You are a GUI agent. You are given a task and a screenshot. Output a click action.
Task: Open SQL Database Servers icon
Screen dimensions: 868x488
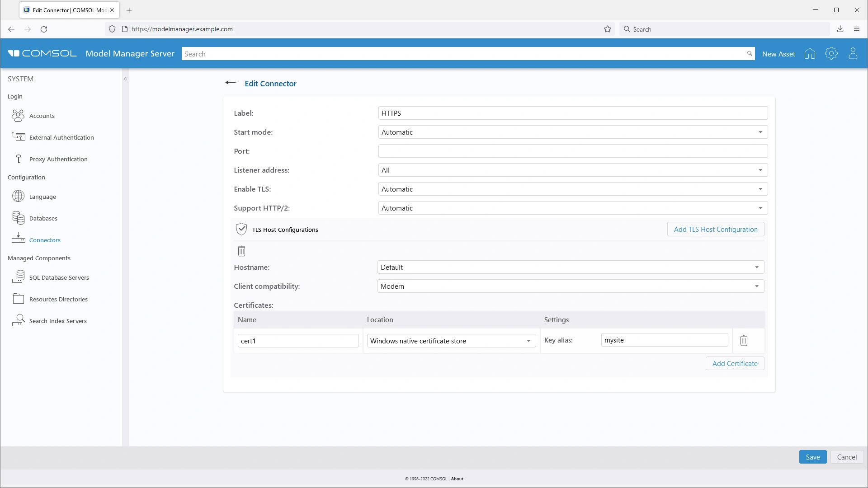point(18,277)
